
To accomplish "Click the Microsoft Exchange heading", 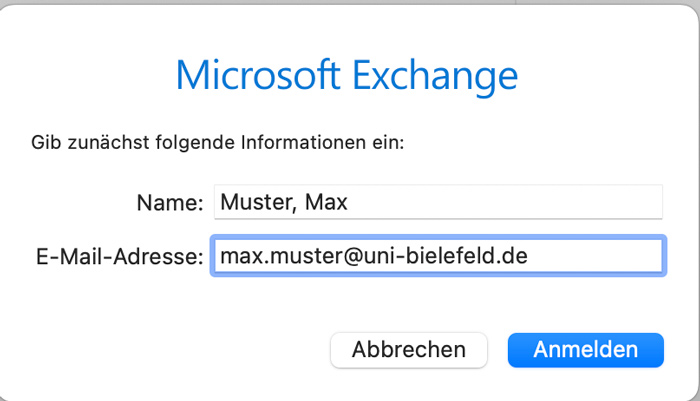I will 347,76.
